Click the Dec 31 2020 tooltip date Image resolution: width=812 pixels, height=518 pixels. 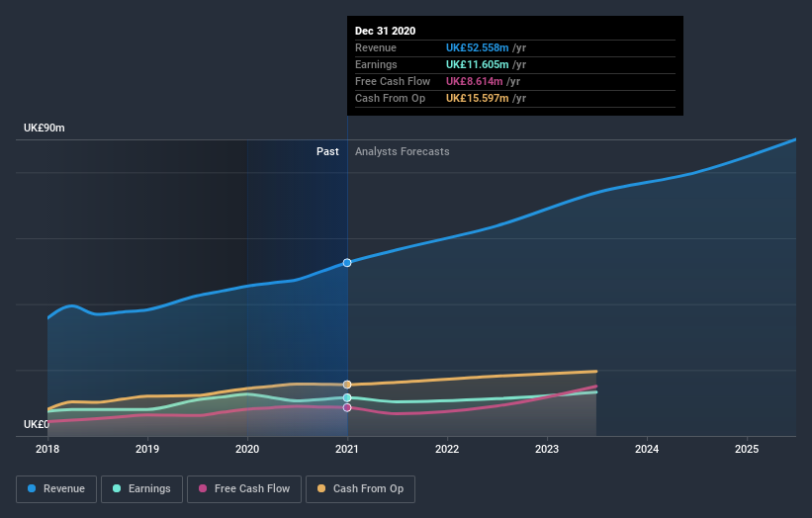(386, 31)
